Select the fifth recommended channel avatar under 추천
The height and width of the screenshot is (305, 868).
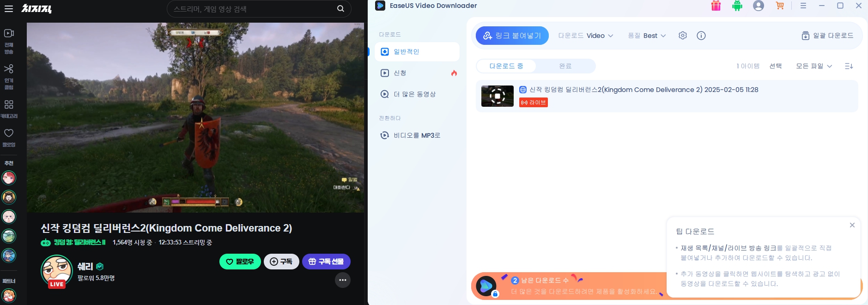(9, 256)
